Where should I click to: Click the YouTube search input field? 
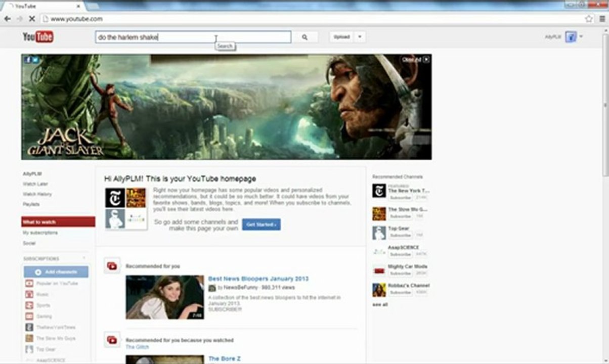[193, 37]
